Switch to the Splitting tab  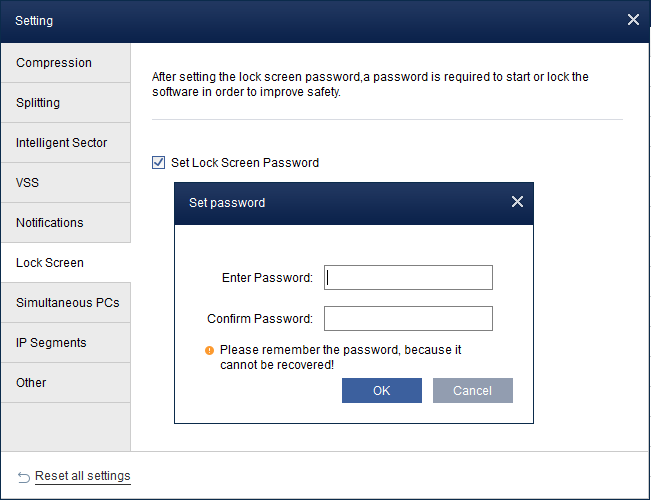point(65,103)
